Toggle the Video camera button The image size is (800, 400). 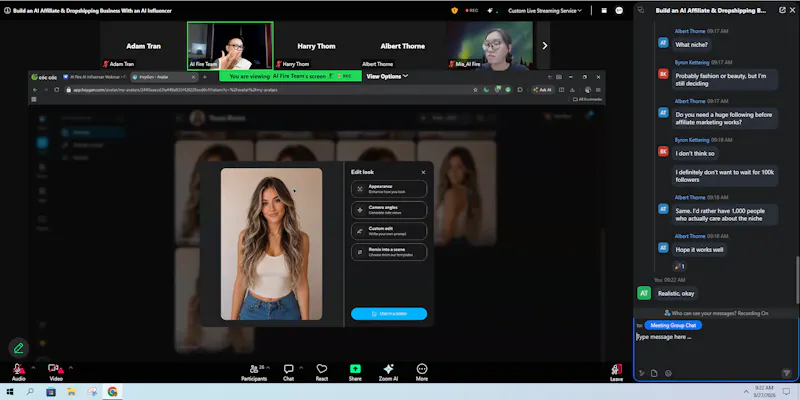tap(56, 372)
